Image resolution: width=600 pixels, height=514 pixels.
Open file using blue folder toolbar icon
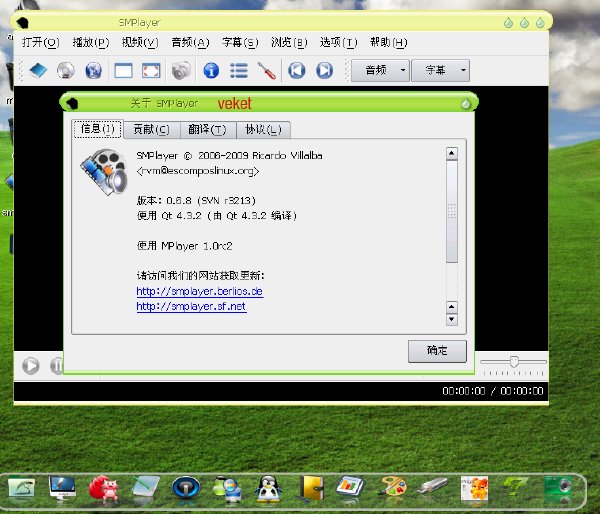pyautogui.click(x=38, y=70)
